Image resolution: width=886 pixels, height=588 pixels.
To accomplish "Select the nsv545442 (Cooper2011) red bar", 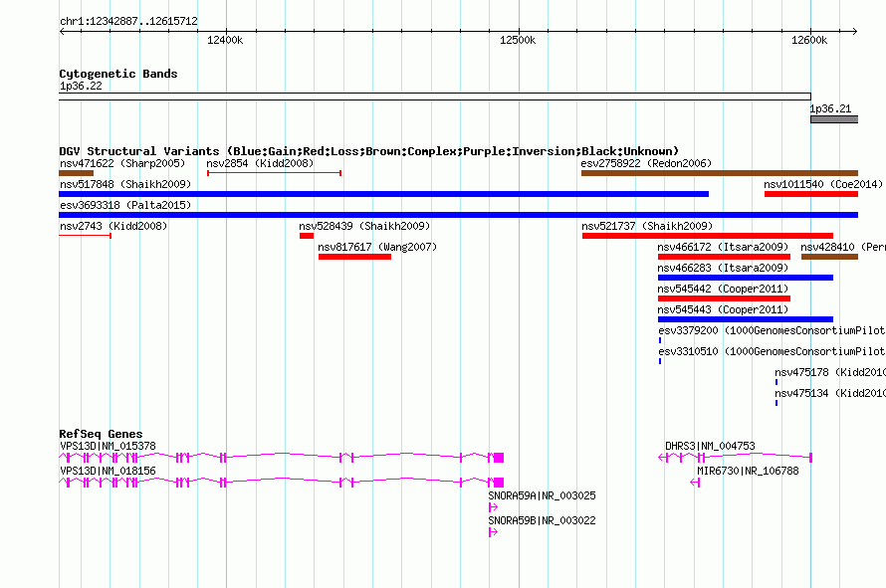I will 724,298.
